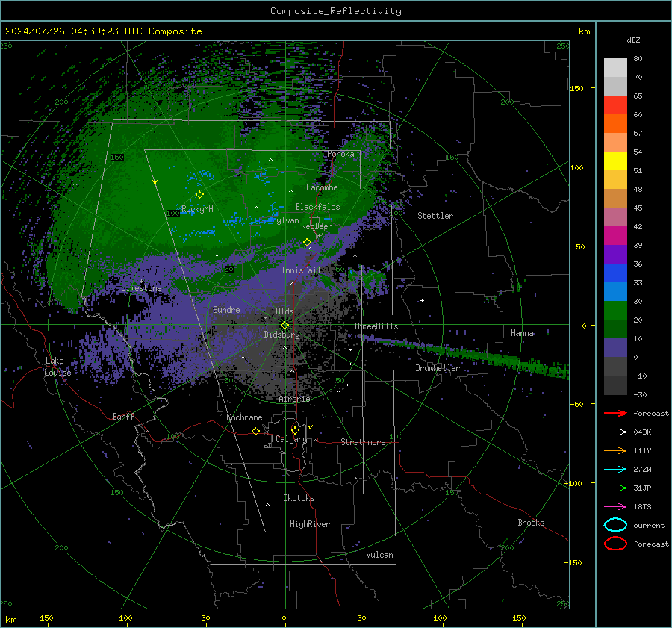This screenshot has height=628, width=672.
Task: Click the magenta 18TS arrow in legend
Action: [615, 507]
